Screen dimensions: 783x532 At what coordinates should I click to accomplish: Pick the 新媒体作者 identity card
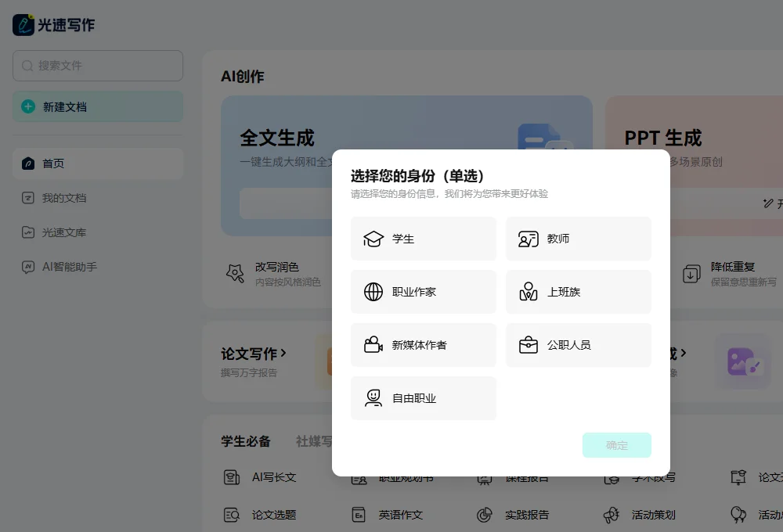coord(424,345)
